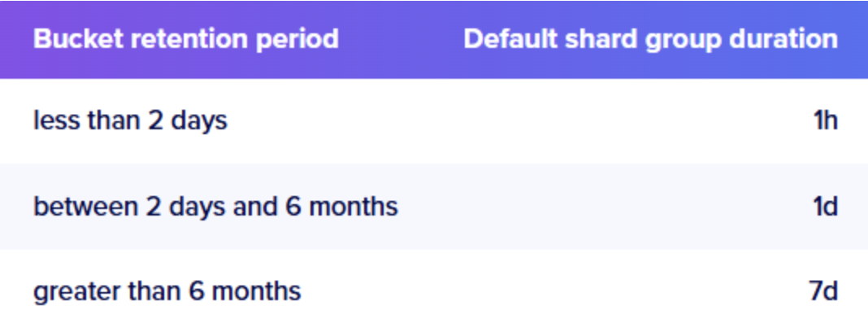Click the "1d" duration value

[825, 207]
